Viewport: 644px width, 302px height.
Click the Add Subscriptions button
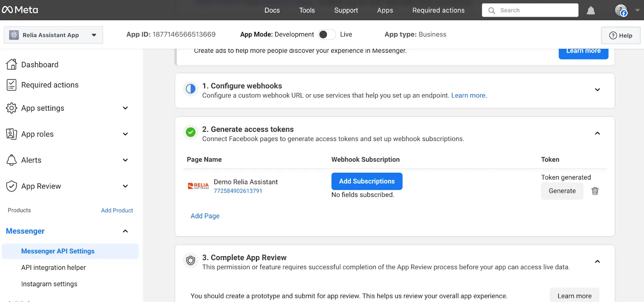click(x=367, y=181)
